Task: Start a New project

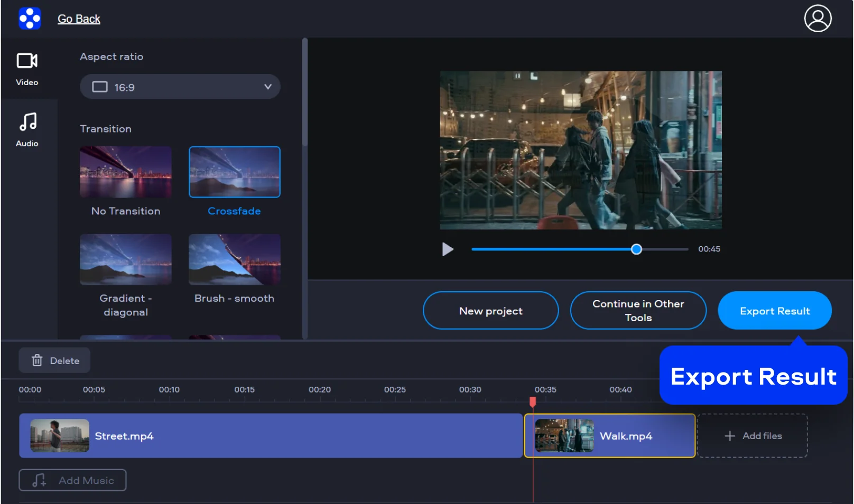Action: pyautogui.click(x=490, y=311)
